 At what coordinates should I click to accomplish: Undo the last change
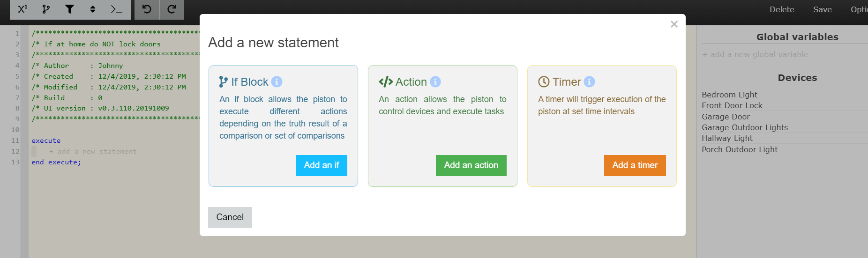point(147,9)
